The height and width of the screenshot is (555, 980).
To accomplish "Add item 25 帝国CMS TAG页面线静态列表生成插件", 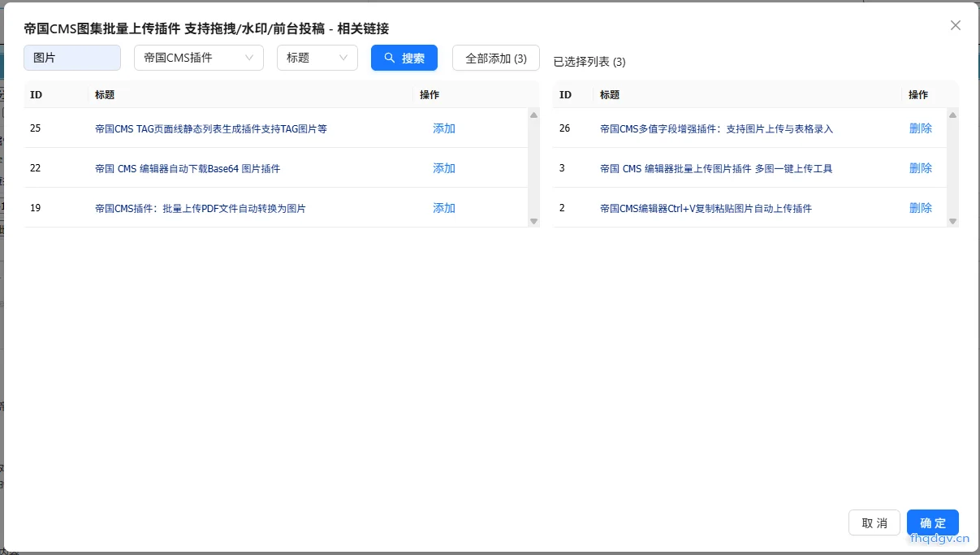I will [x=444, y=128].
